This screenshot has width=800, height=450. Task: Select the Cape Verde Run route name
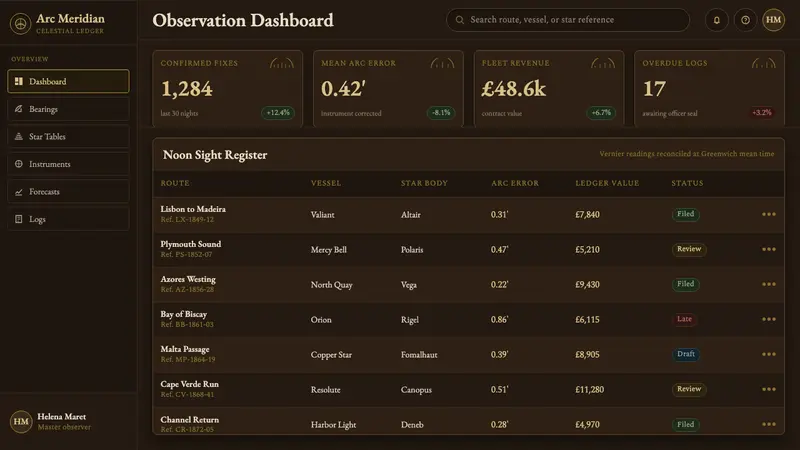pos(189,384)
